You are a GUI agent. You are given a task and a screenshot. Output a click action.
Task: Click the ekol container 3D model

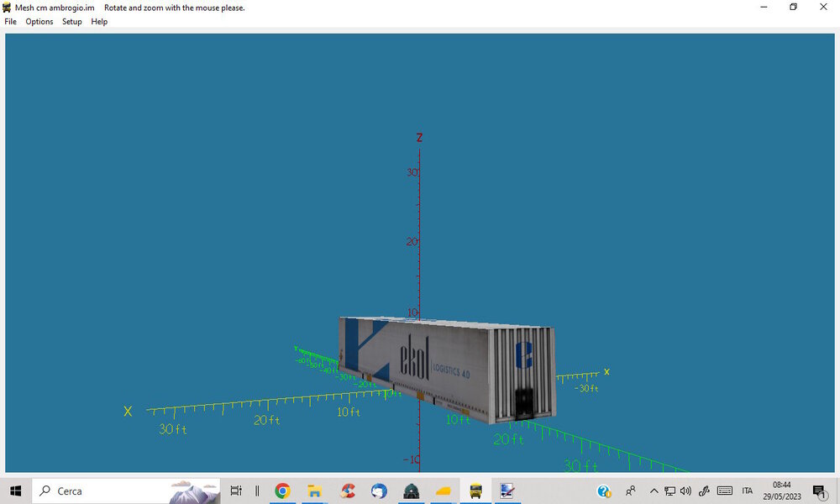pos(448,369)
